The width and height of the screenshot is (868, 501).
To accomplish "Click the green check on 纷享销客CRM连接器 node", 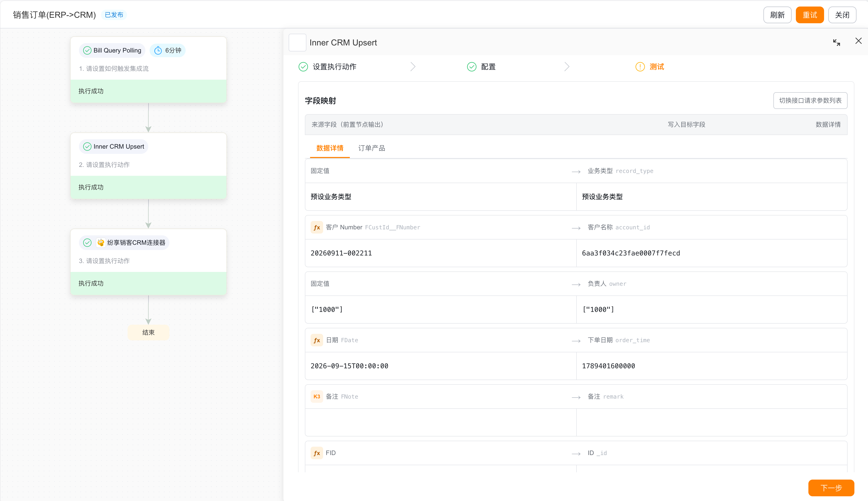I will (88, 243).
